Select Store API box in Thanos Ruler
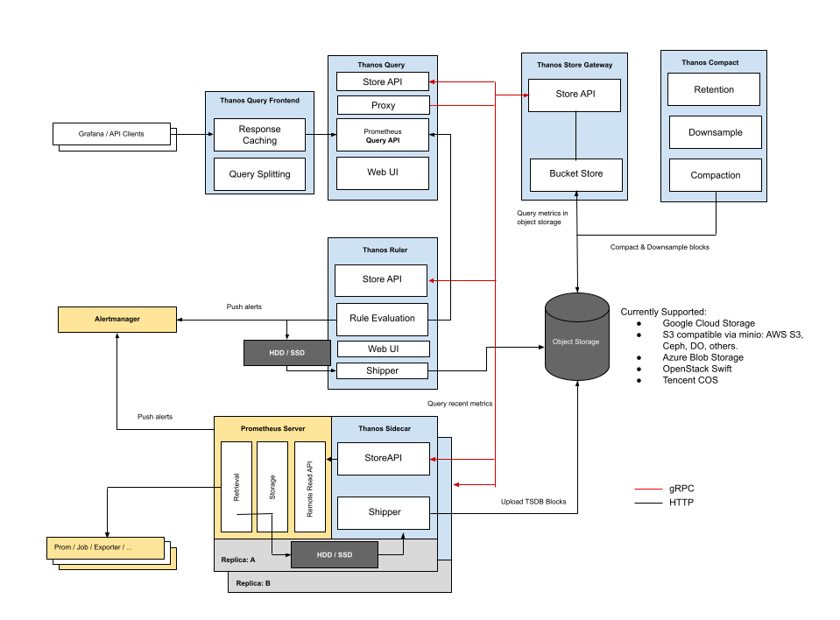Image resolution: width=840 pixels, height=620 pixels. pyautogui.click(x=381, y=280)
